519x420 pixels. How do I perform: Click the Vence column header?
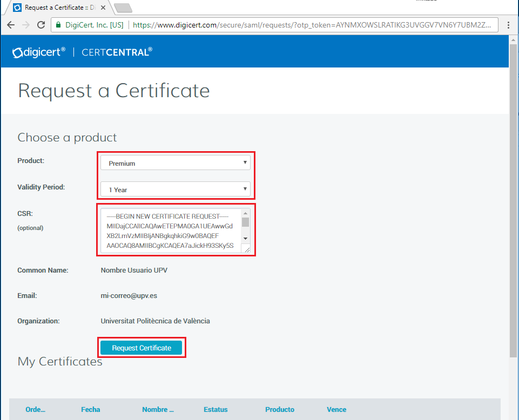pos(336,410)
